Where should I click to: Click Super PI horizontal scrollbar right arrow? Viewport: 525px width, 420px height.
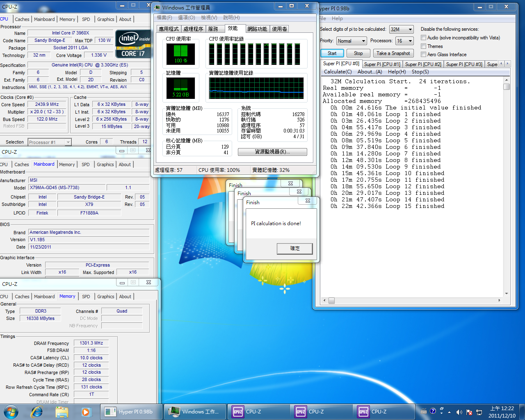click(499, 301)
